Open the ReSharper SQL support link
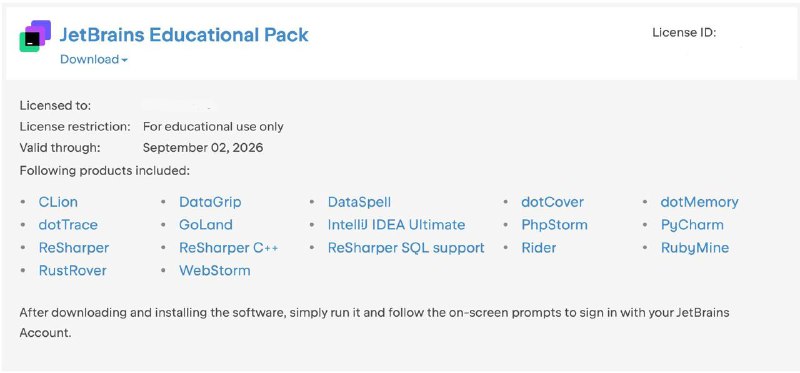The image size is (800, 373). pos(406,248)
